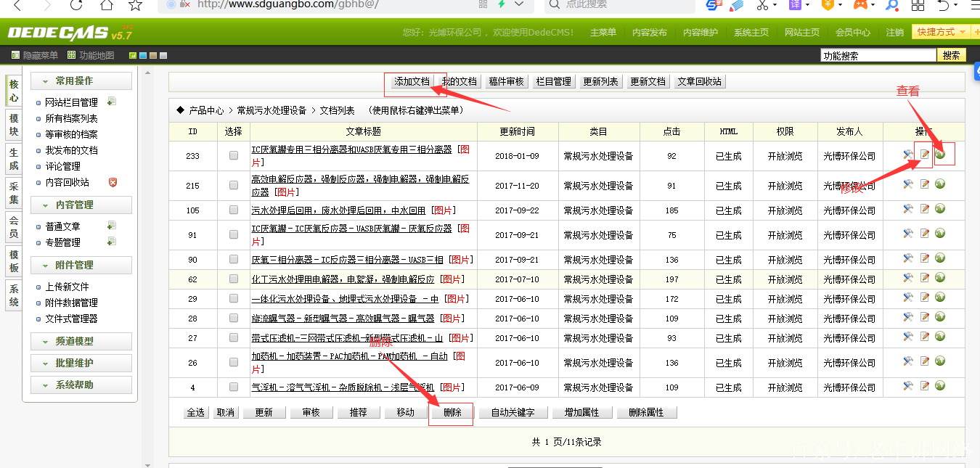This screenshot has width=980, height=468.
Task: Click the scissors screenshot icon in browser toolbar
Action: click(762, 7)
